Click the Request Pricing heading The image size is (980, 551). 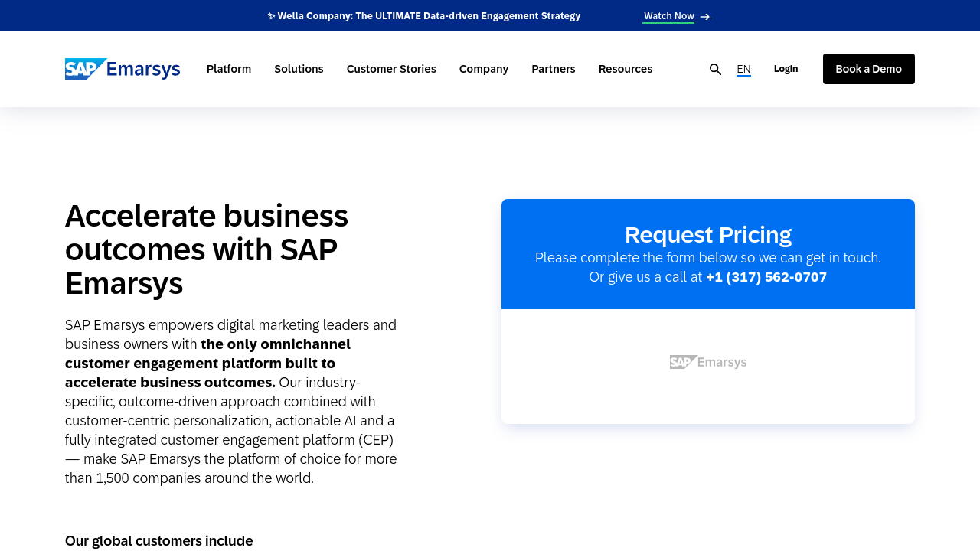707,234
